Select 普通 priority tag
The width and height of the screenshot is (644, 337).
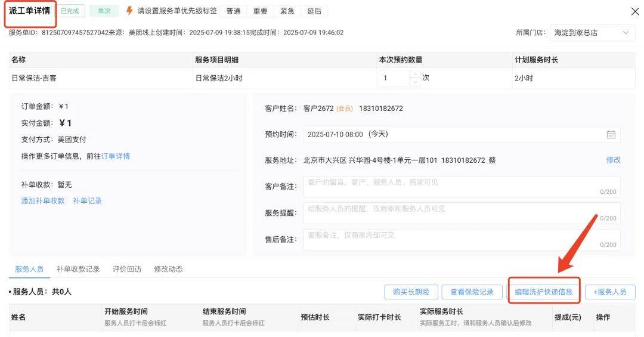[x=233, y=11]
